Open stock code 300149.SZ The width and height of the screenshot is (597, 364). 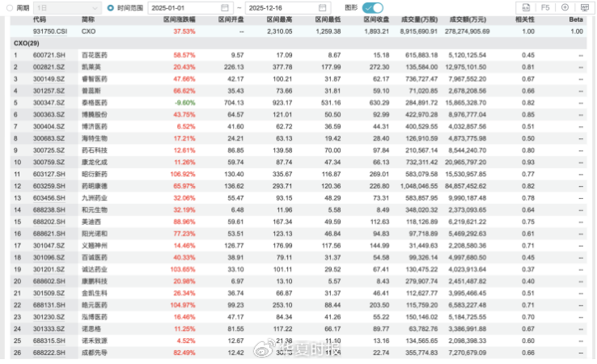49,78
